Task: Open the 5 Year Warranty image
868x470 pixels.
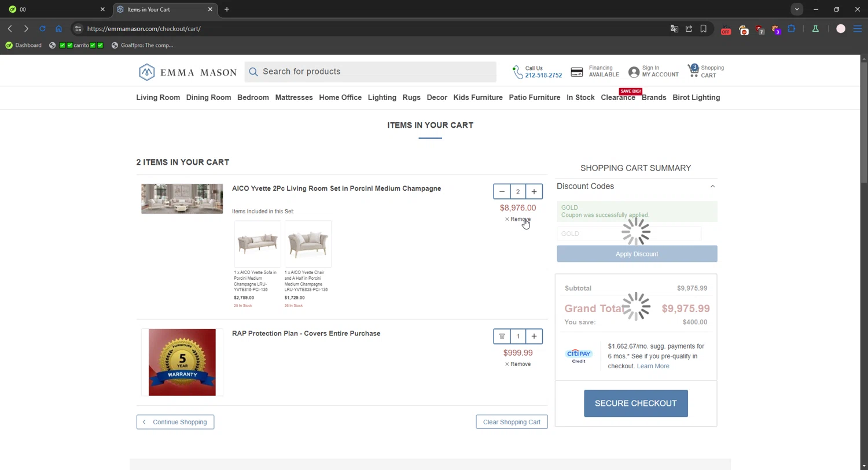Action: [182, 362]
